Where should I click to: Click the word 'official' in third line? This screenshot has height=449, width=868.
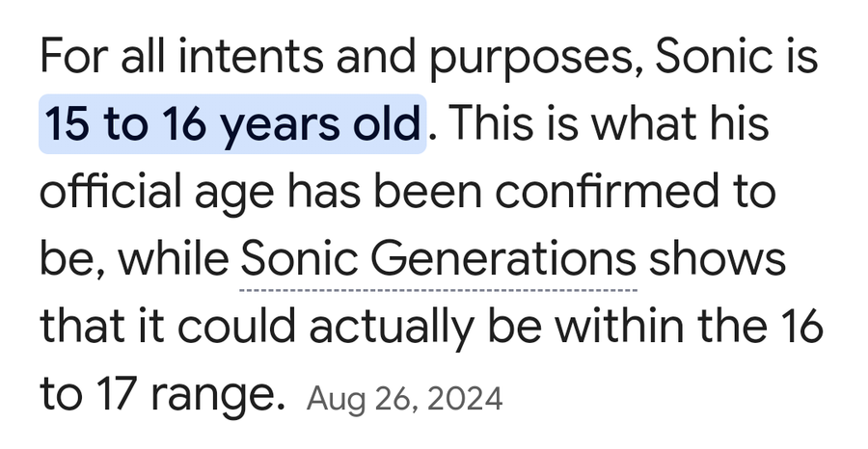111,191
